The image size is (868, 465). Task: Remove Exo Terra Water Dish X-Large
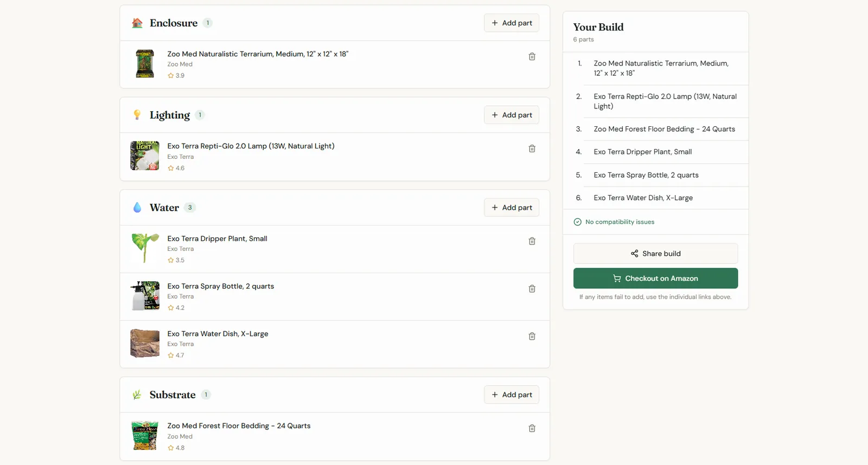pos(532,337)
